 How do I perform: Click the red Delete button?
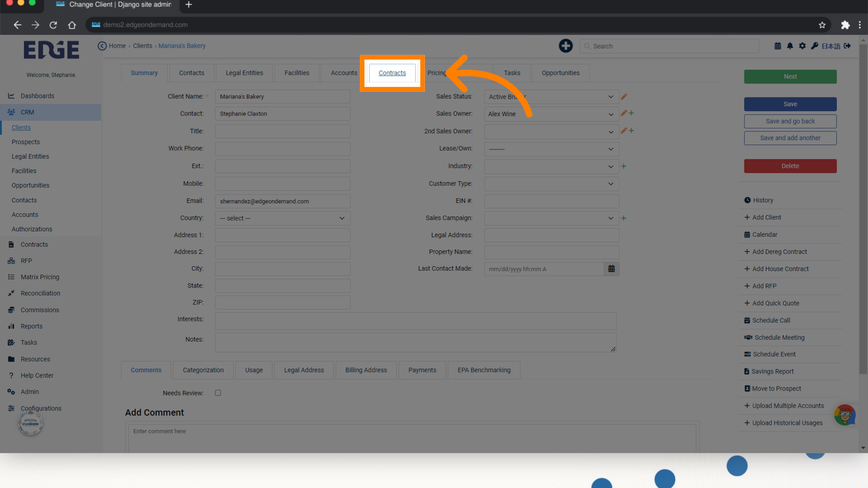790,166
